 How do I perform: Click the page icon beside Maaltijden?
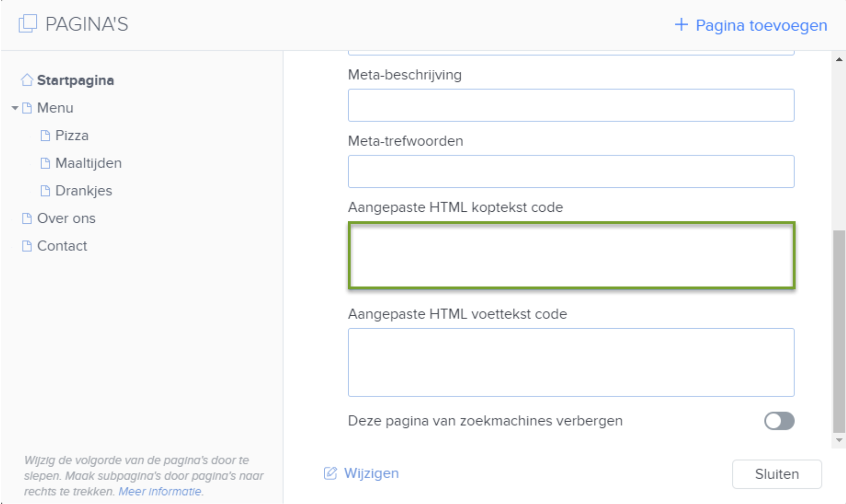pyautogui.click(x=45, y=163)
